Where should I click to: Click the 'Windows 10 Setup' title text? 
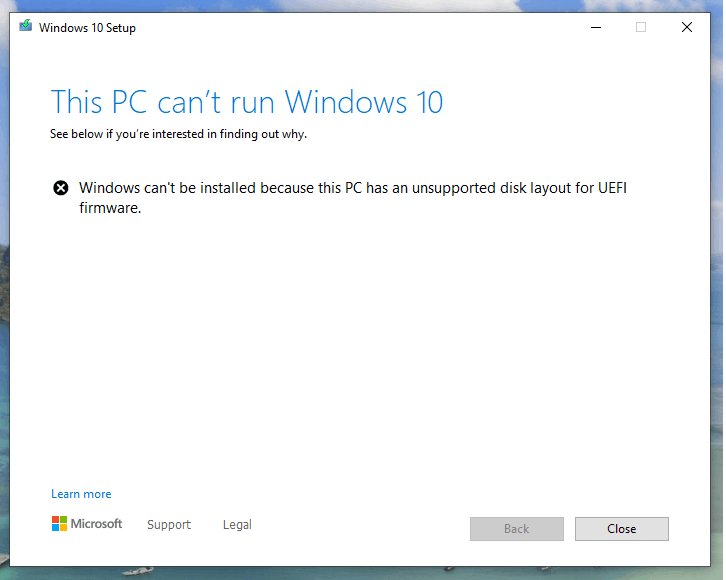(88, 28)
